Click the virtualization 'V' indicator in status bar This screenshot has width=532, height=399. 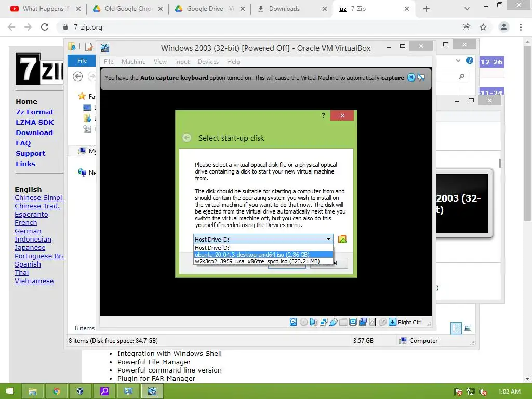(x=373, y=322)
